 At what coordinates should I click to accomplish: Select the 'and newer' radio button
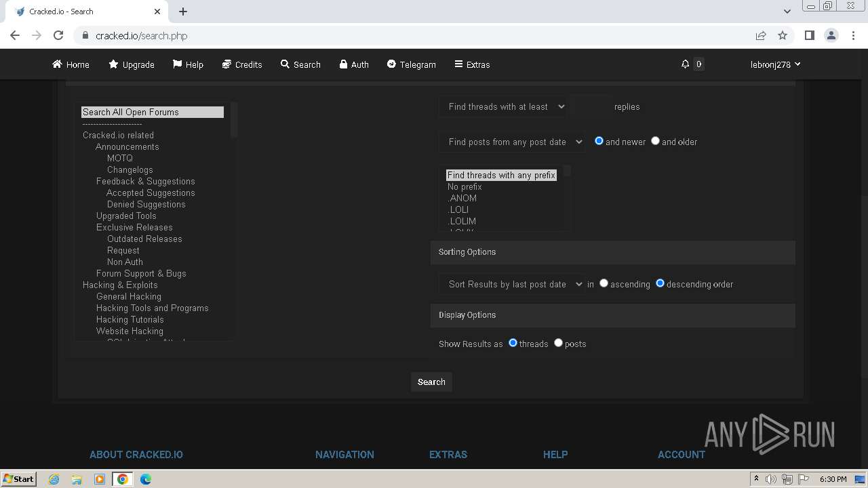tap(599, 141)
